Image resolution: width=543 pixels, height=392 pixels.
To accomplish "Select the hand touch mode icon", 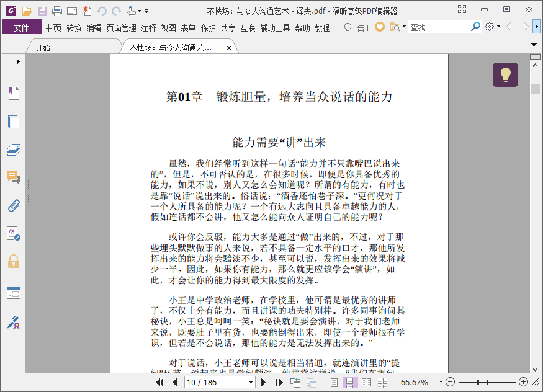I will pyautogui.click(x=131, y=11).
